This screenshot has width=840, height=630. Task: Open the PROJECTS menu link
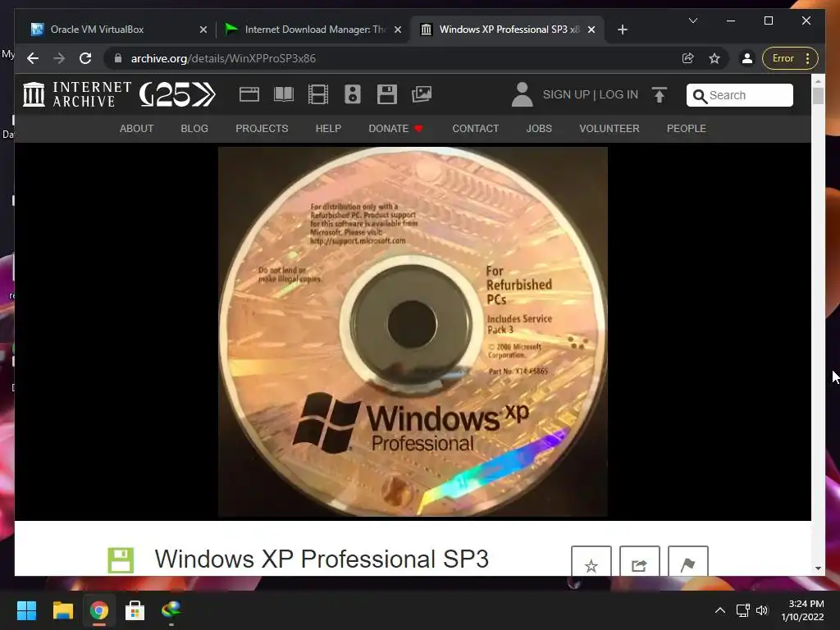click(262, 129)
